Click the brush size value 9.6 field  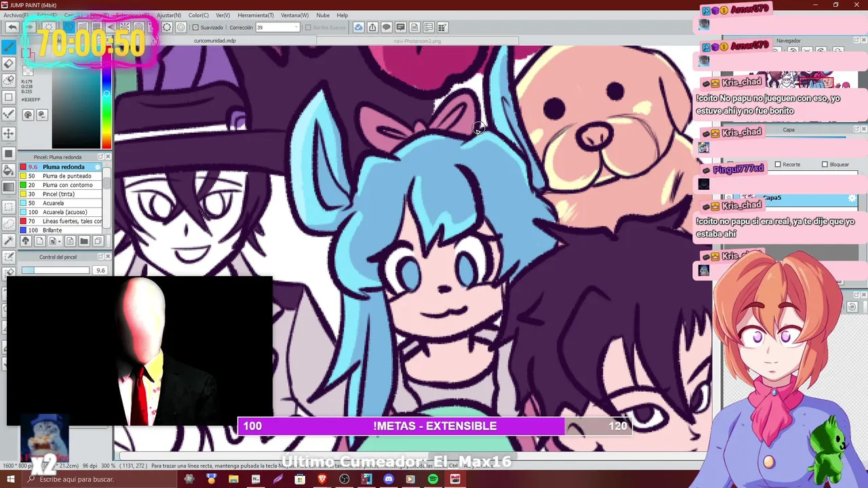(x=100, y=270)
